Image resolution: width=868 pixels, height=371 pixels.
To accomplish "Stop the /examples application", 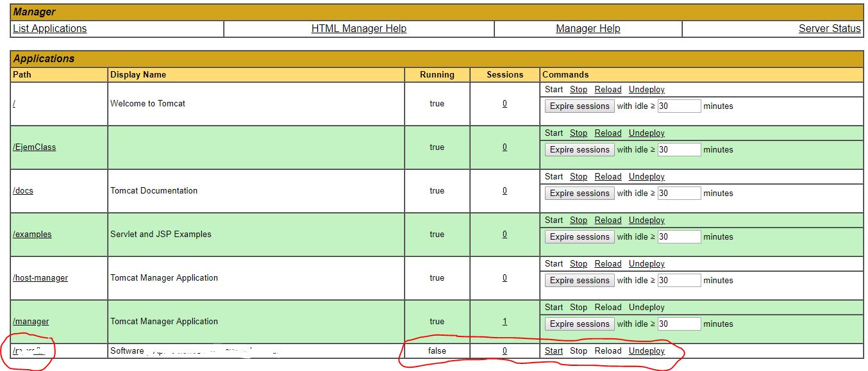I will point(578,220).
